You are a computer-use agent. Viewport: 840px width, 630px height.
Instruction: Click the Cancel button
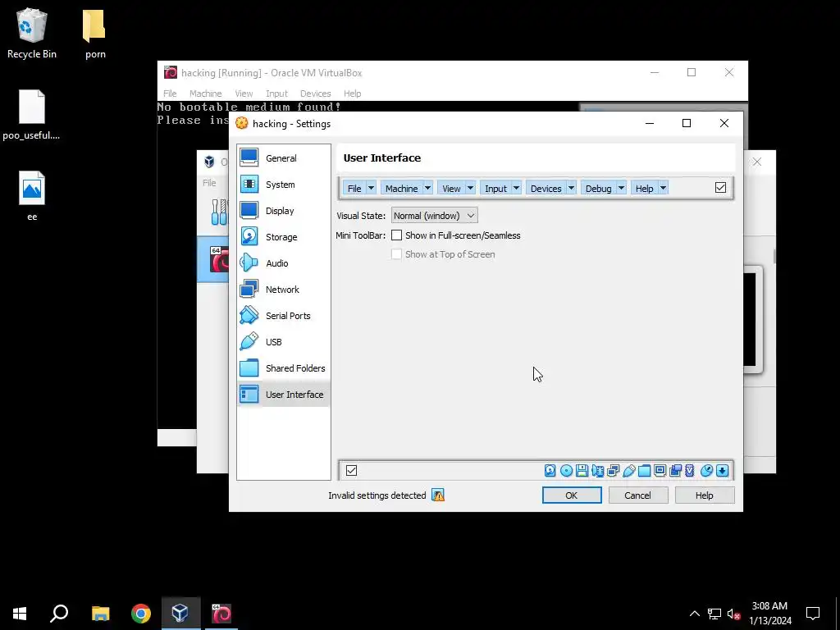[637, 495]
